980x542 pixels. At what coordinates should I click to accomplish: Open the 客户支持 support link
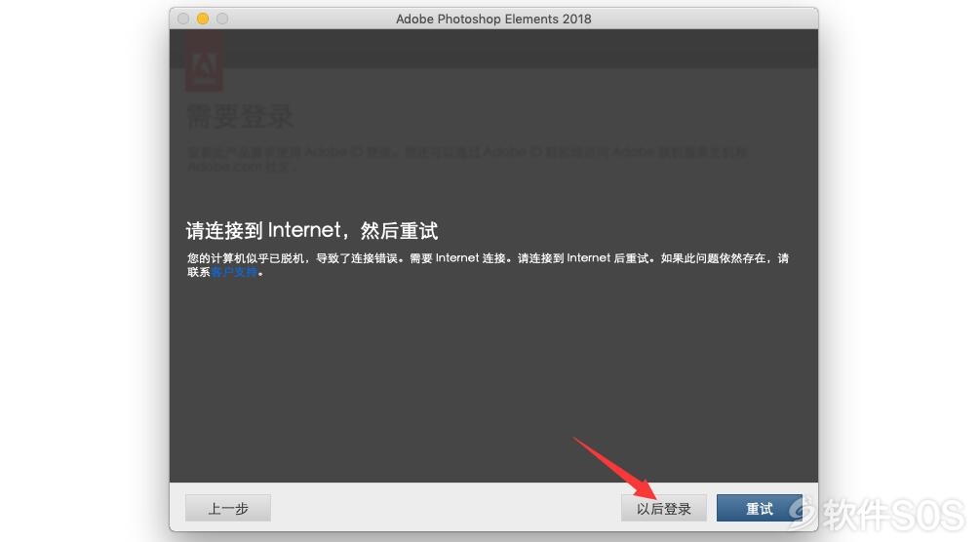(x=234, y=273)
